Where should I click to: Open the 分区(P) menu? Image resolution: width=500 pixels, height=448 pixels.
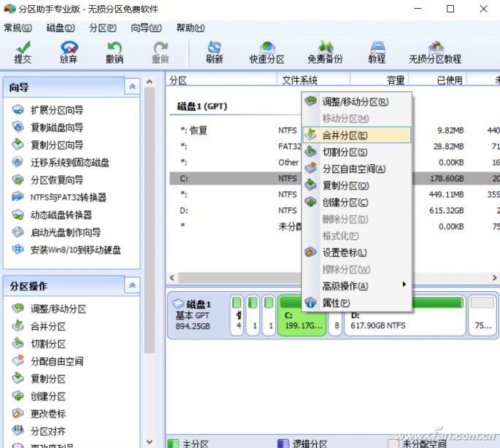(103, 28)
